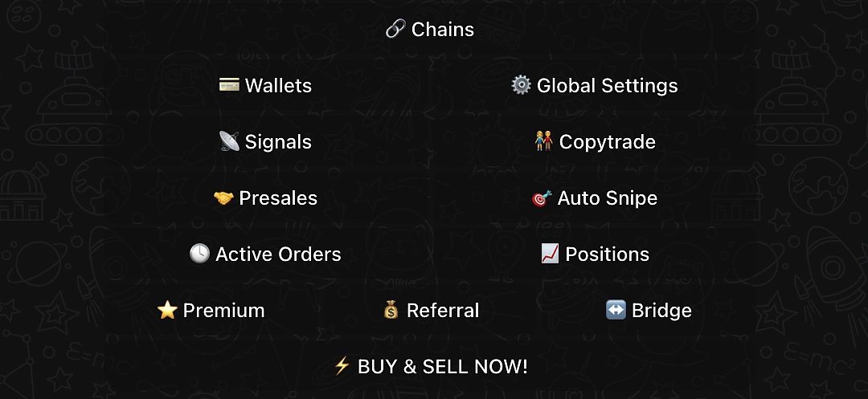The width and height of the screenshot is (868, 399).
Task: Click the money bag Referral icon
Action: click(x=391, y=310)
